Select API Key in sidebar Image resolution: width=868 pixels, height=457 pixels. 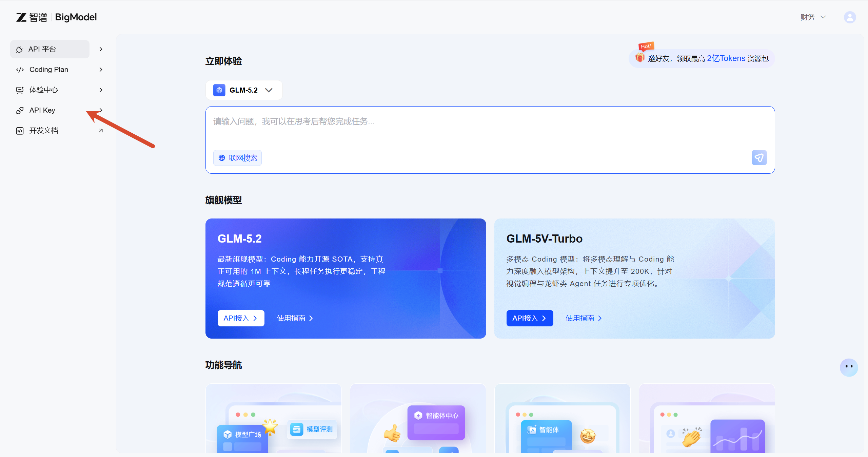tap(50, 110)
